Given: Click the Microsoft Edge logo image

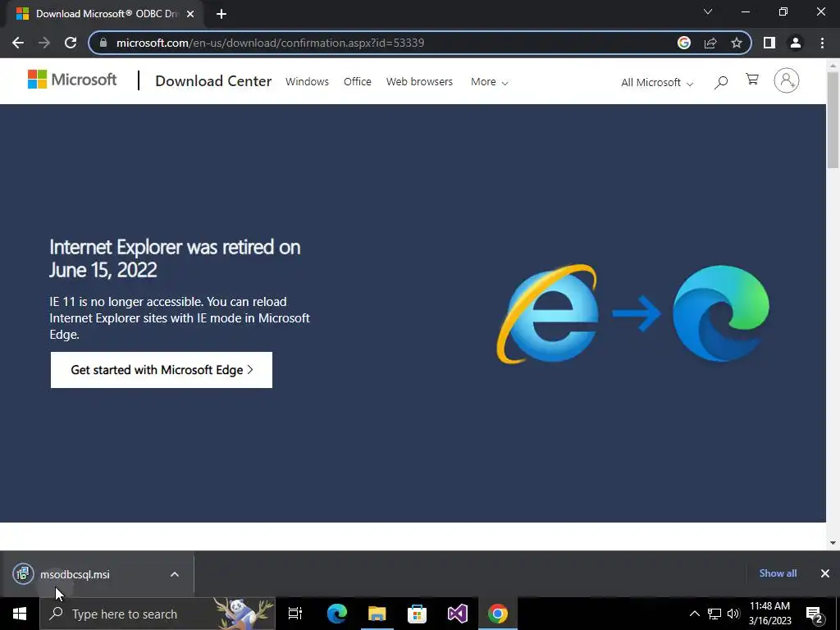Looking at the screenshot, I should click(720, 313).
